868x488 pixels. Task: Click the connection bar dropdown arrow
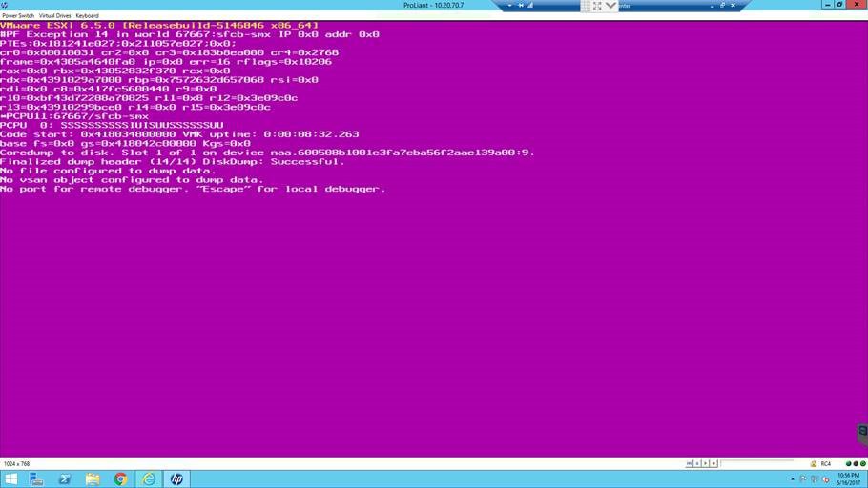(509, 5)
